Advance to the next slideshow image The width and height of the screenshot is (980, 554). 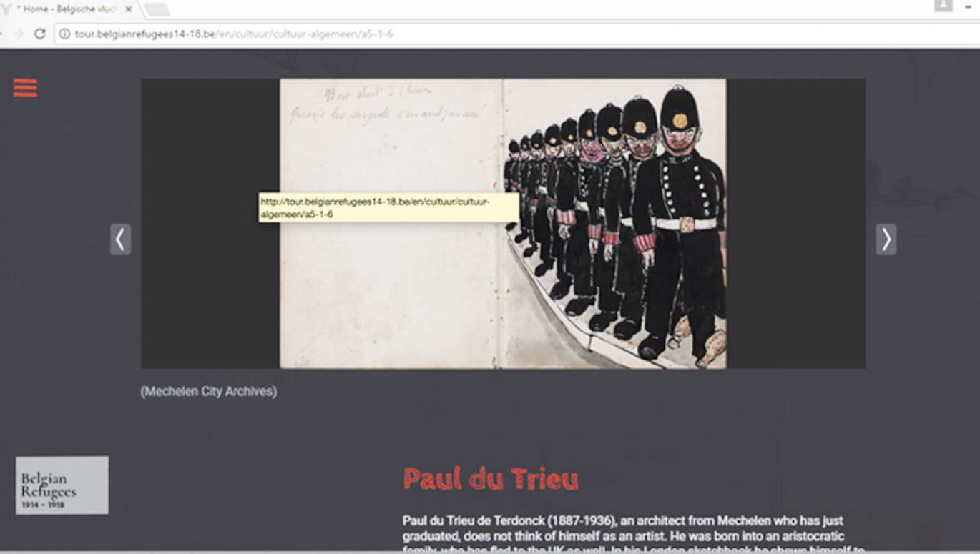click(x=886, y=239)
